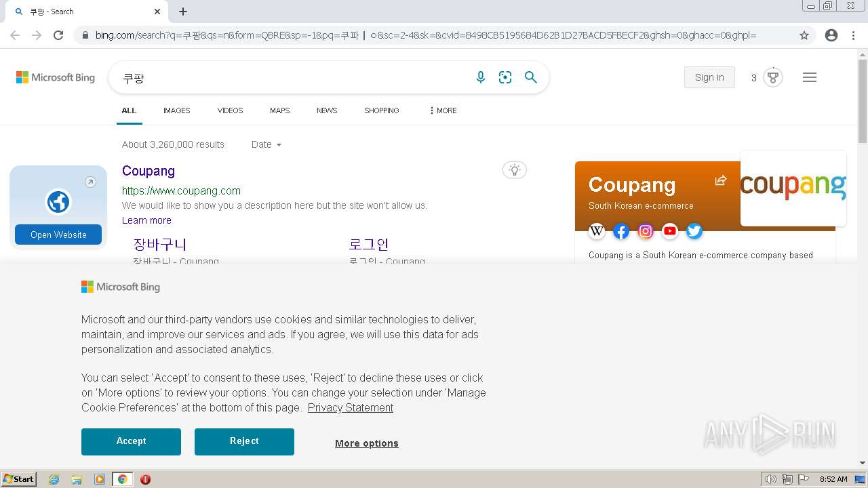Open the https://www.coupang.com URL link
This screenshot has height=488, width=868.
181,190
